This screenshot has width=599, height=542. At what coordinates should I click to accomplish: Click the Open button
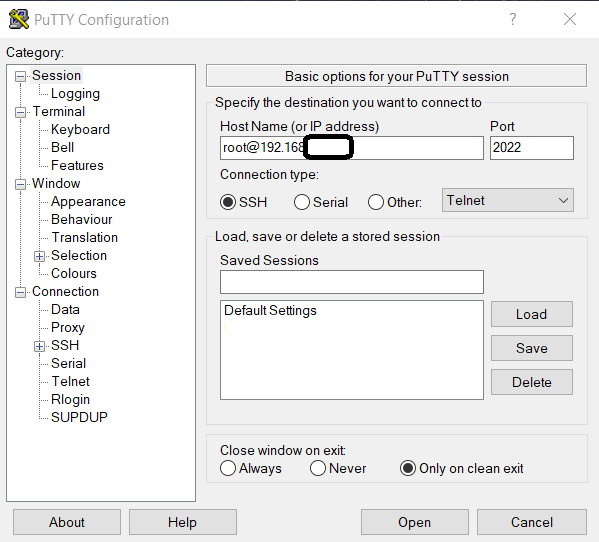(414, 522)
